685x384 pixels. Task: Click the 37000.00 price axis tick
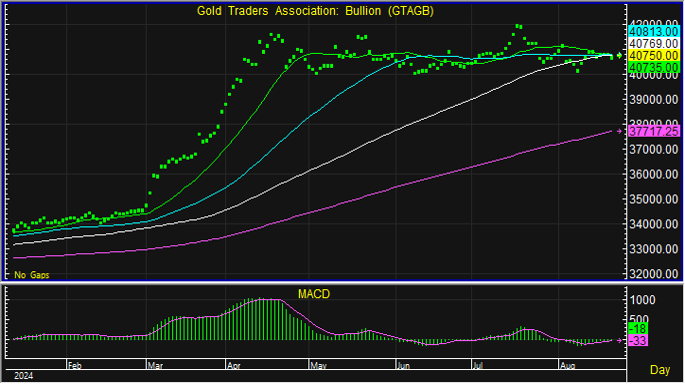point(654,149)
